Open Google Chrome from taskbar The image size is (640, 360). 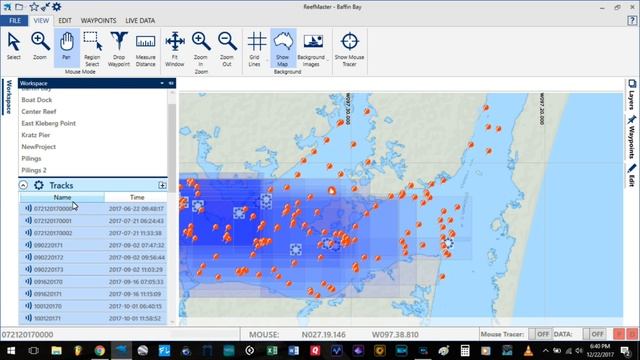99,351
